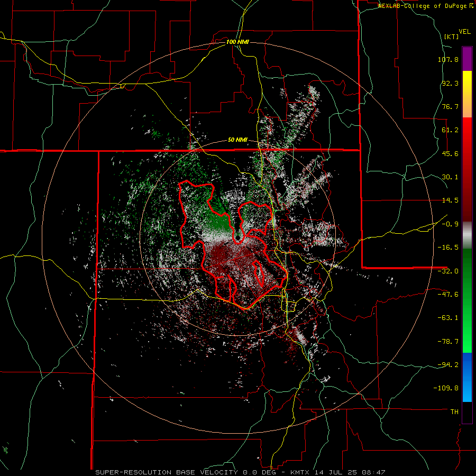Viewport: 476px width, 476px height.
Task: Click the TH threshold label
Action: [x=454, y=412]
